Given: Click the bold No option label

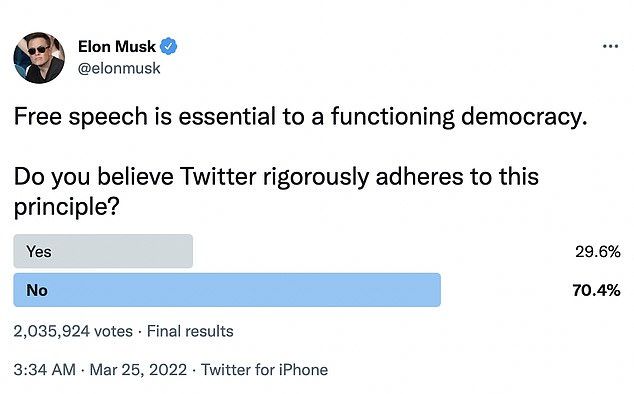Looking at the screenshot, I should 37,290.
